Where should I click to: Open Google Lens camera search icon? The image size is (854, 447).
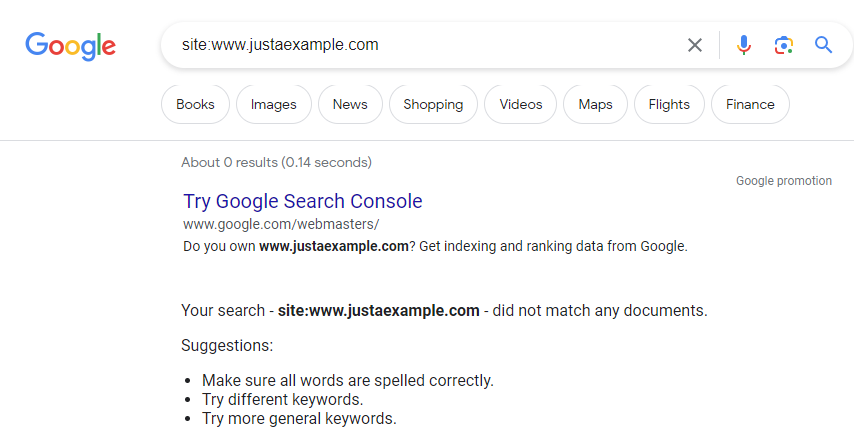[783, 45]
